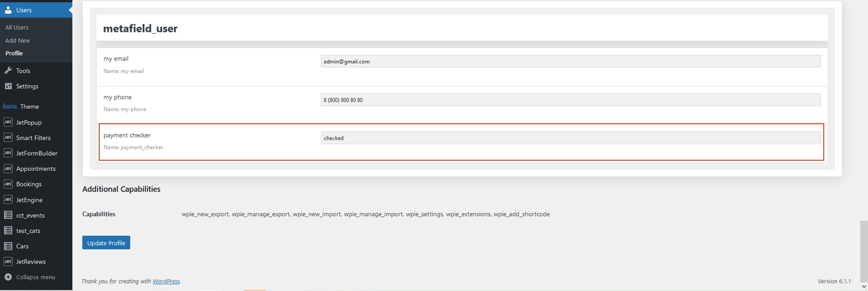This screenshot has height=291, width=868.
Task: Click the Version 6.1.1 footer text
Action: click(x=834, y=281)
